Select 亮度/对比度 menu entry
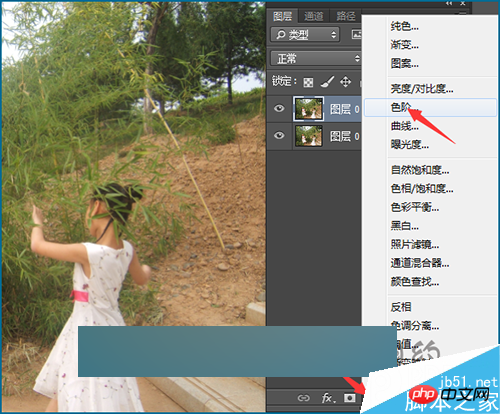The height and width of the screenshot is (414, 500). pos(422,89)
